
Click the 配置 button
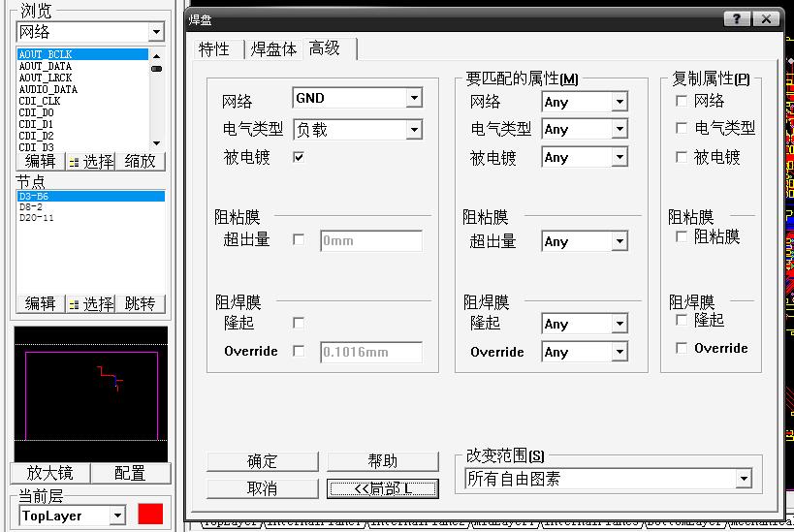click(x=130, y=473)
